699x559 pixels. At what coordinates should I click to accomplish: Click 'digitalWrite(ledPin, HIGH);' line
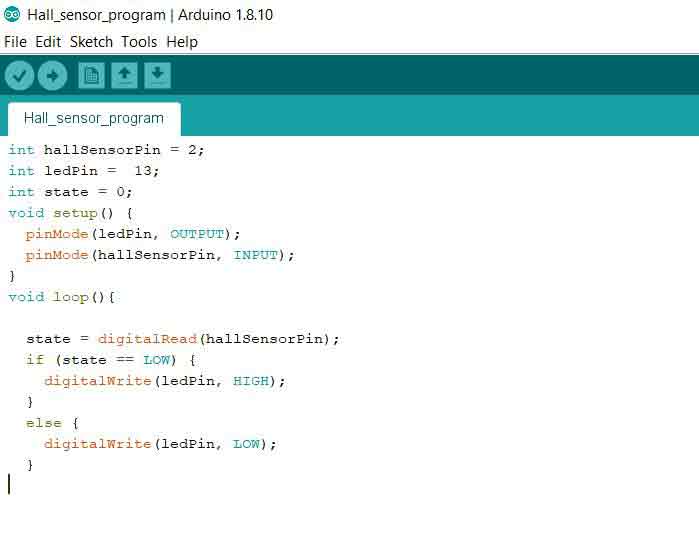tap(164, 381)
